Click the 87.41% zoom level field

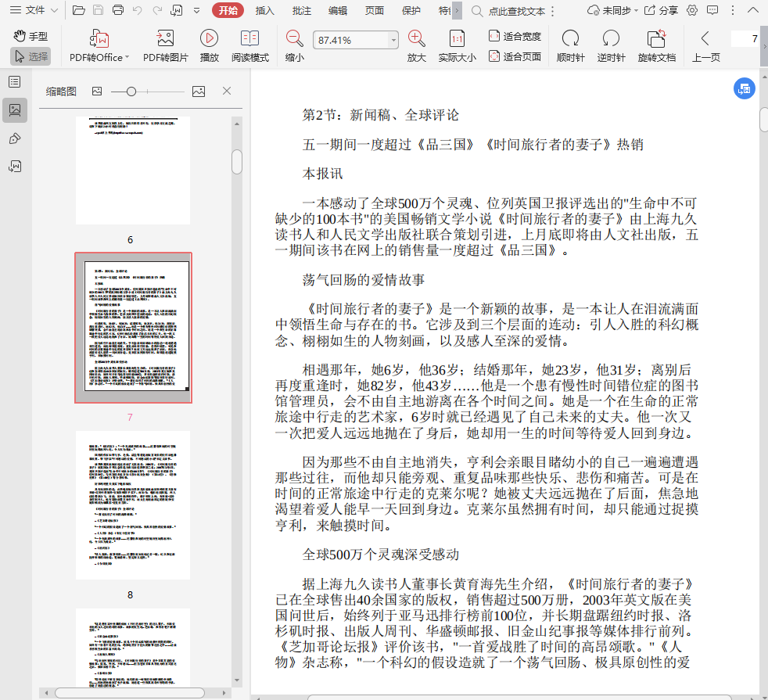350,40
